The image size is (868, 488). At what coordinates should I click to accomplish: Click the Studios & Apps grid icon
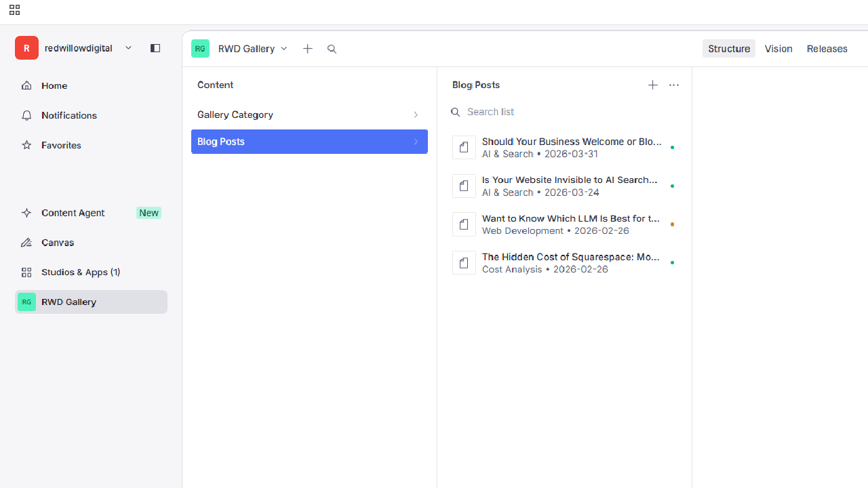(26, 272)
